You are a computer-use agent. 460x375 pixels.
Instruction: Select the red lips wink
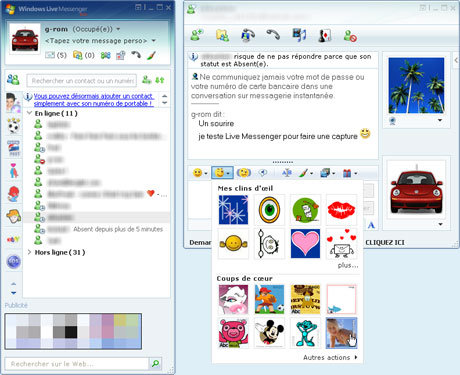click(341, 210)
